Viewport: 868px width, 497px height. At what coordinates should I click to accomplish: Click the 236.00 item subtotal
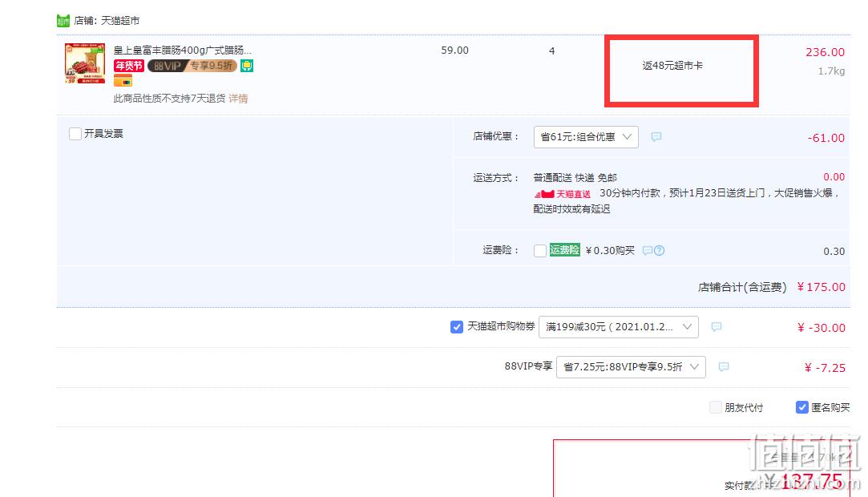pos(825,52)
